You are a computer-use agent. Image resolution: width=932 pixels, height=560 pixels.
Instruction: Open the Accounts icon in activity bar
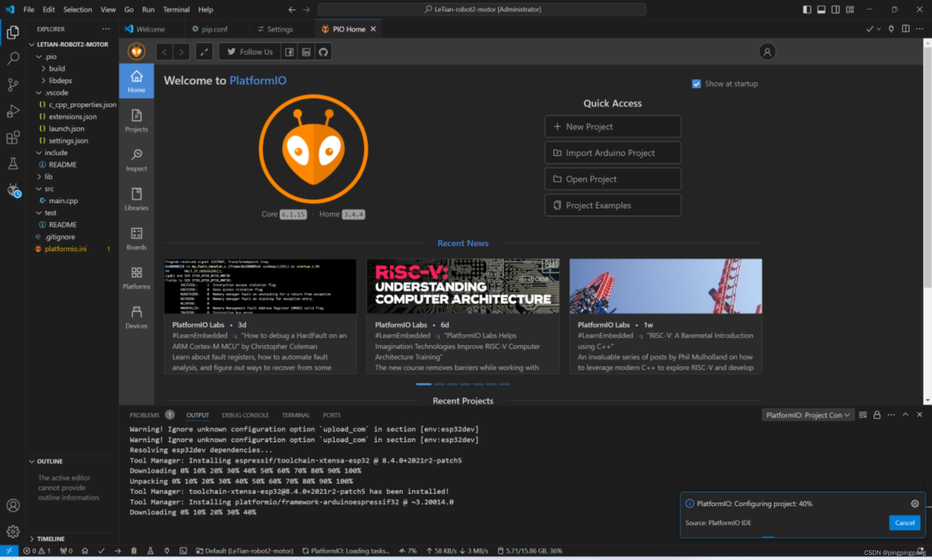point(13,505)
